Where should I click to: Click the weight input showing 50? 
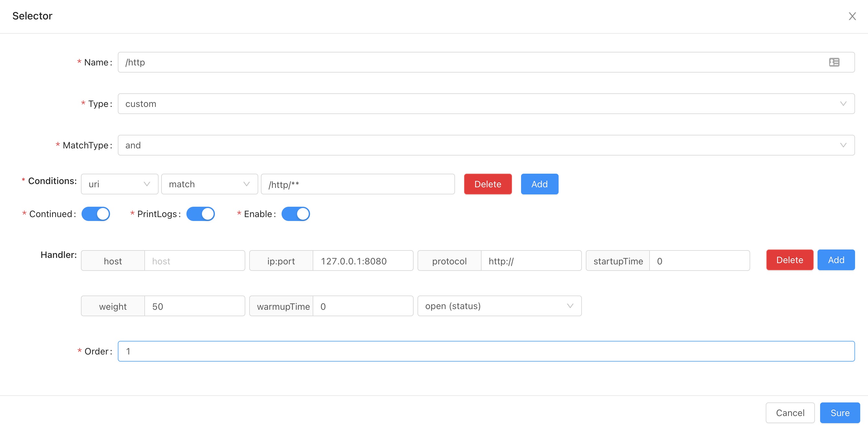(195, 306)
